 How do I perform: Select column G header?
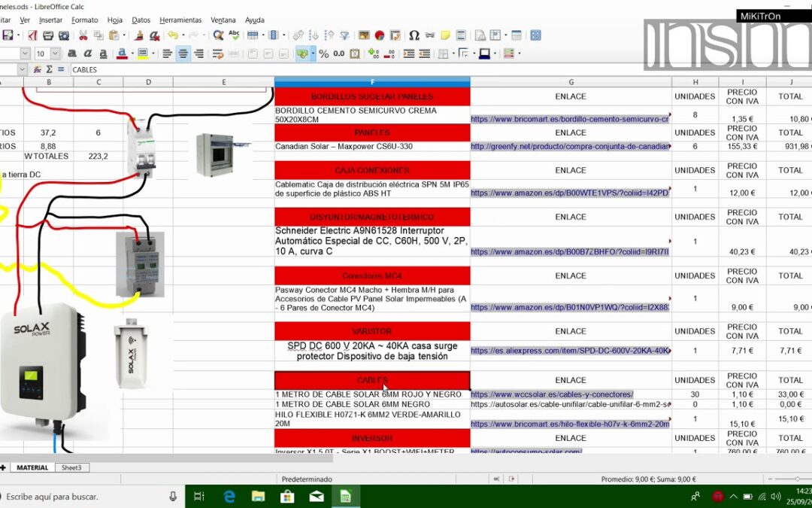click(571, 82)
